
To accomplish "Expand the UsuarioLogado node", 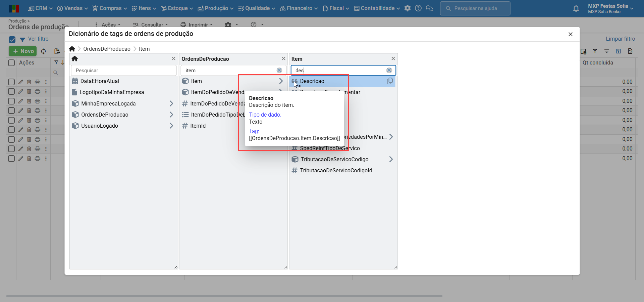I will [x=171, y=126].
